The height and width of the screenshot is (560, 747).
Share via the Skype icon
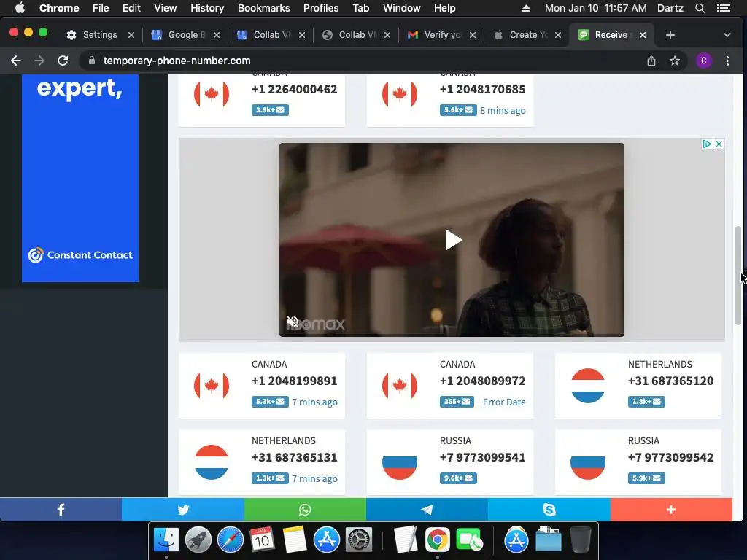[549, 510]
